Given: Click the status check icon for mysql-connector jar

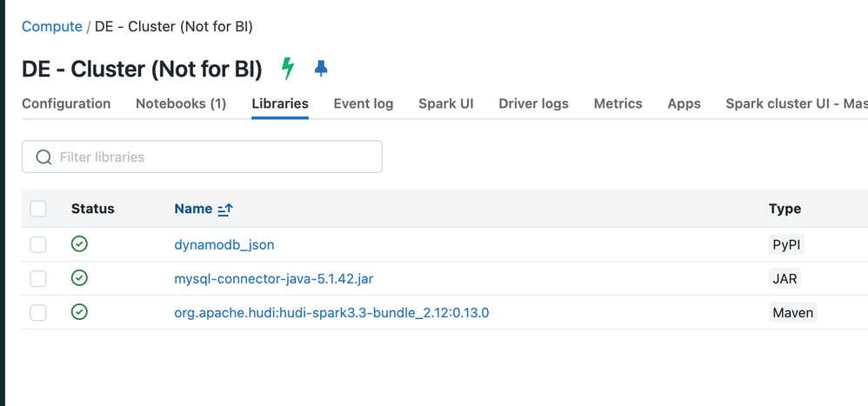Looking at the screenshot, I should coord(79,278).
